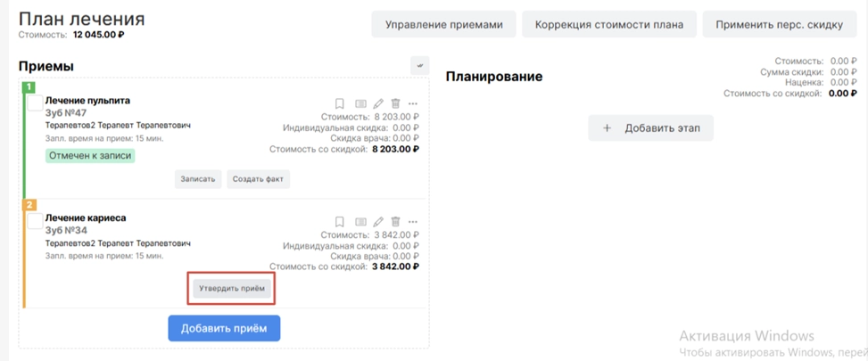Open more options for Лечение пульпита
868x361 pixels.
413,103
